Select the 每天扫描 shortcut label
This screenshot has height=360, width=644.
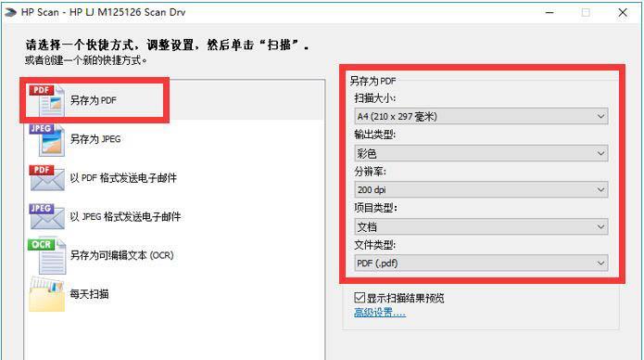[89, 294]
